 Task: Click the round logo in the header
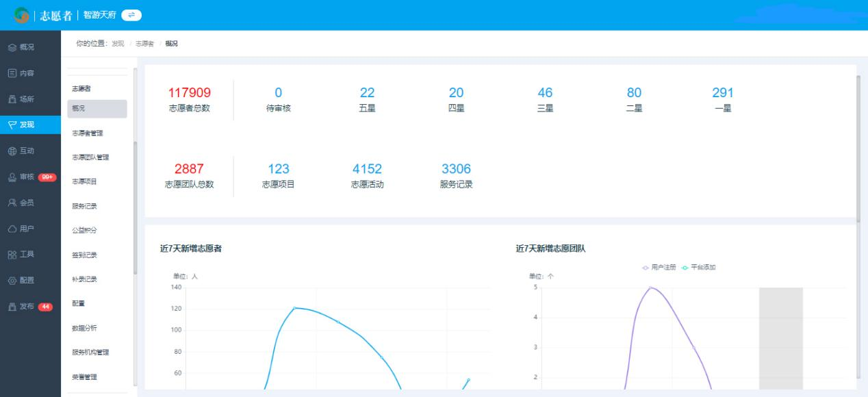point(23,15)
